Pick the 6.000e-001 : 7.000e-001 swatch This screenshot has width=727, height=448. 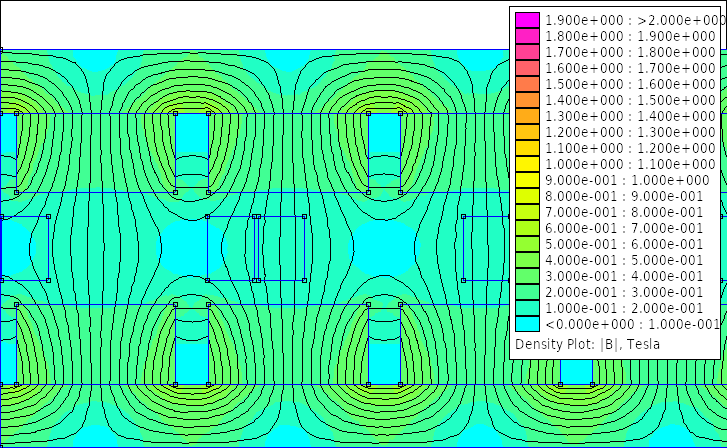pyautogui.click(x=527, y=228)
